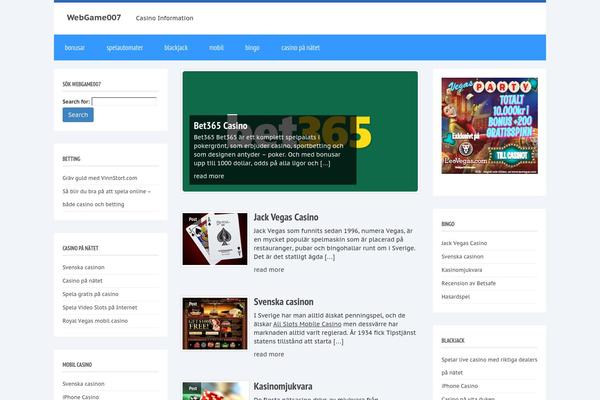Open Spelar live casino med riktiga dealers link

[489, 366]
